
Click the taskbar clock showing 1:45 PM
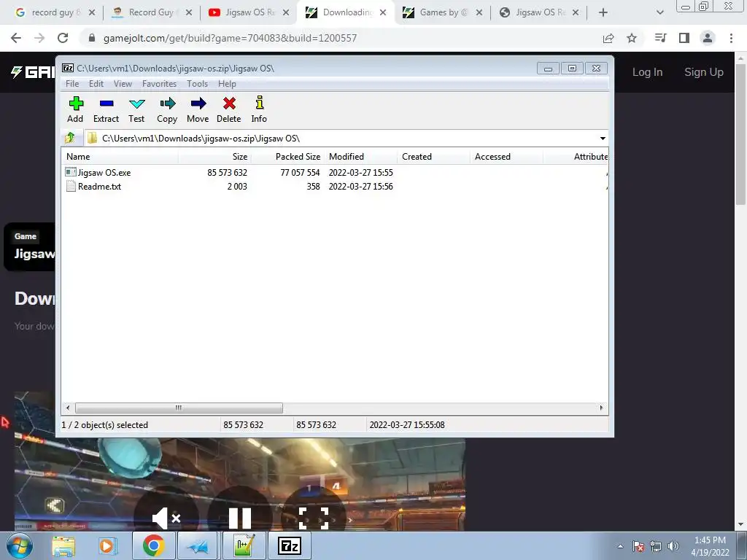(x=710, y=546)
